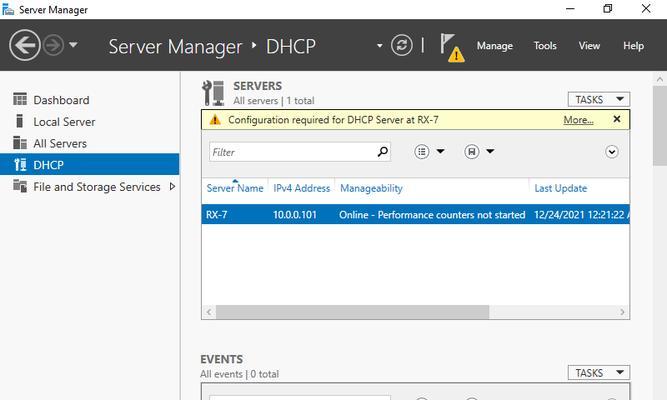Open the Manage menu
Screen dimensions: 667x400
point(494,46)
